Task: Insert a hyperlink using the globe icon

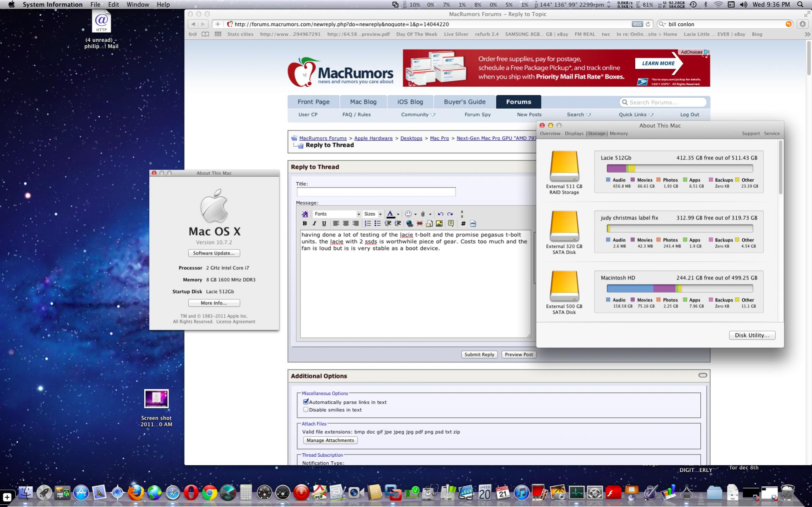Action: (x=410, y=223)
